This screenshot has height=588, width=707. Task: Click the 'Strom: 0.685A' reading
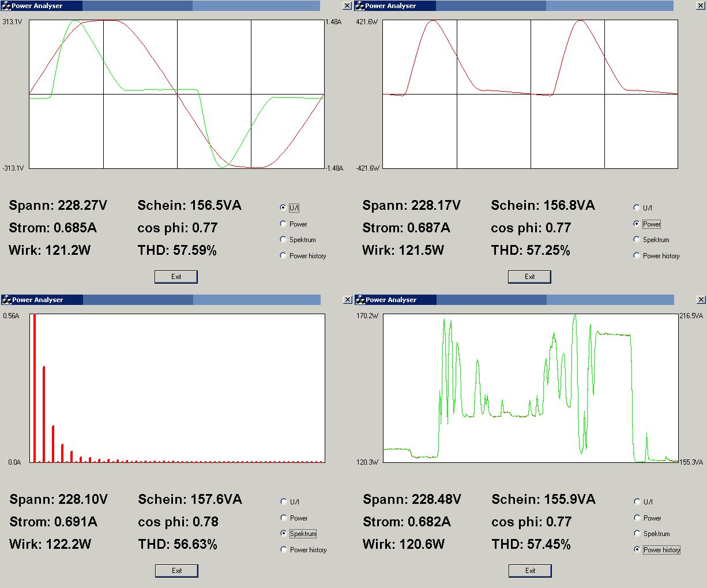point(52,228)
